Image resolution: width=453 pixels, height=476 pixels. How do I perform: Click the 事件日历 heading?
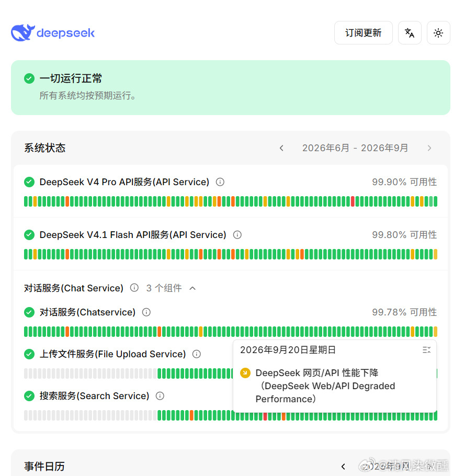(x=44, y=466)
